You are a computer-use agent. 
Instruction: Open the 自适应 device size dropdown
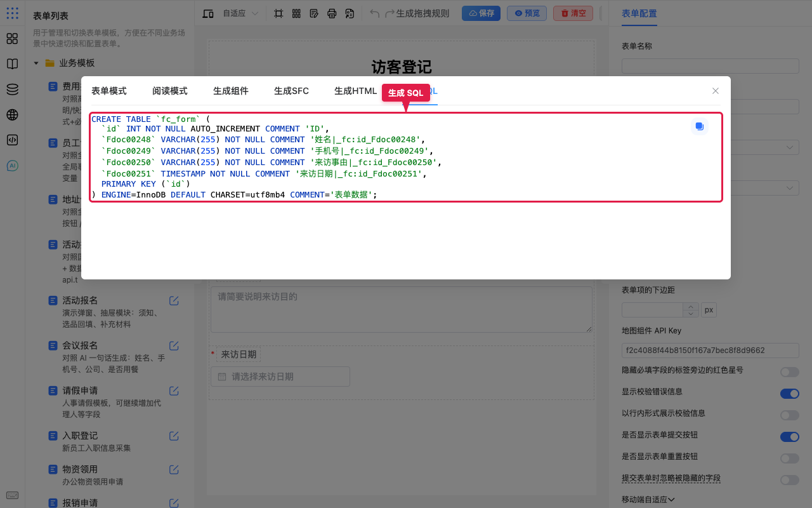240,13
